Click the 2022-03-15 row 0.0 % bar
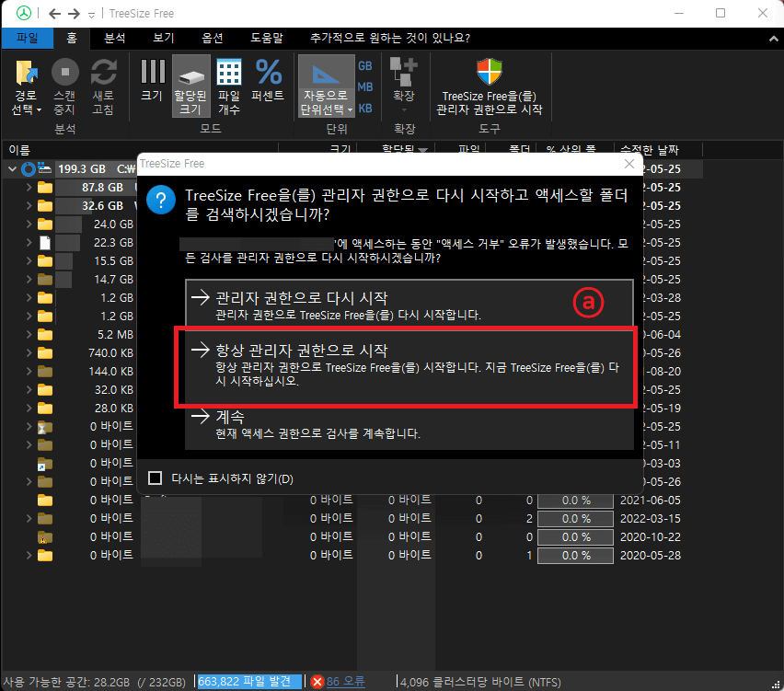Viewport: 784px width, 691px height. point(575,519)
